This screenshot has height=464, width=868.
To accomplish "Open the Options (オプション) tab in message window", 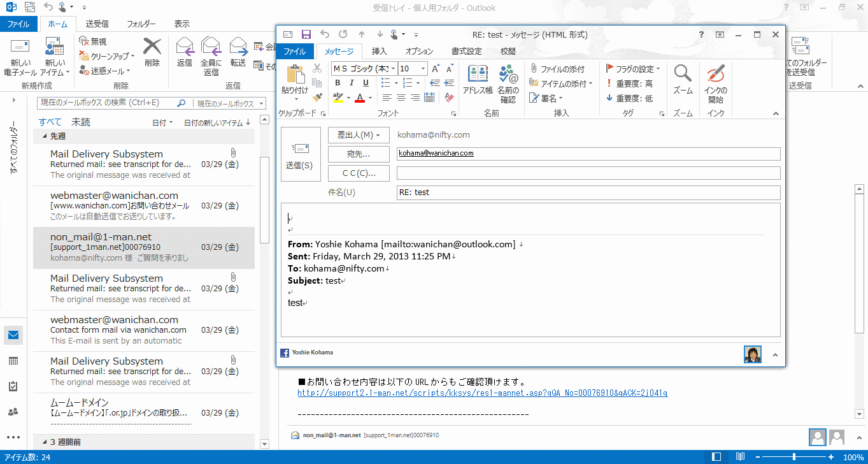I will click(x=419, y=52).
